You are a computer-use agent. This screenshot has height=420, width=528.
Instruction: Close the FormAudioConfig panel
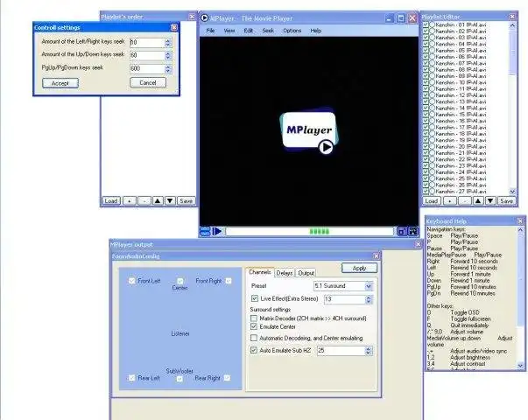pos(377,255)
